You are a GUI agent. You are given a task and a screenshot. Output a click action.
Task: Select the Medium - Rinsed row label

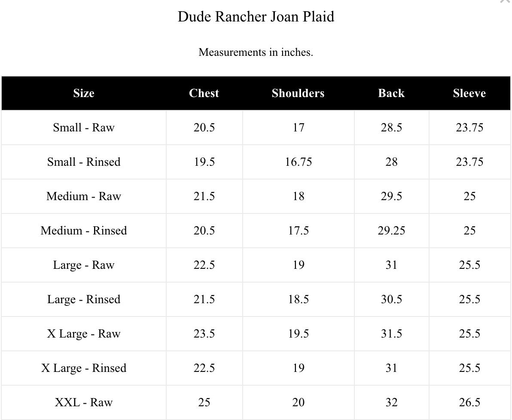[x=84, y=231]
